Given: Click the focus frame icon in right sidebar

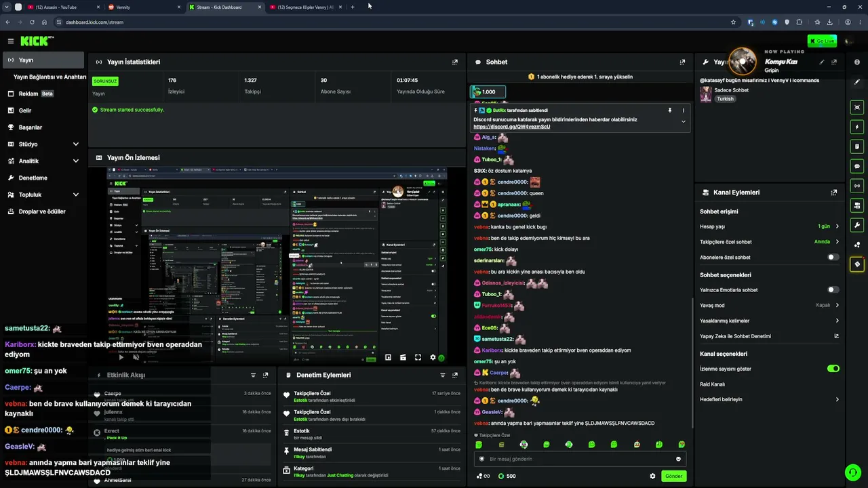Looking at the screenshot, I should [857, 107].
